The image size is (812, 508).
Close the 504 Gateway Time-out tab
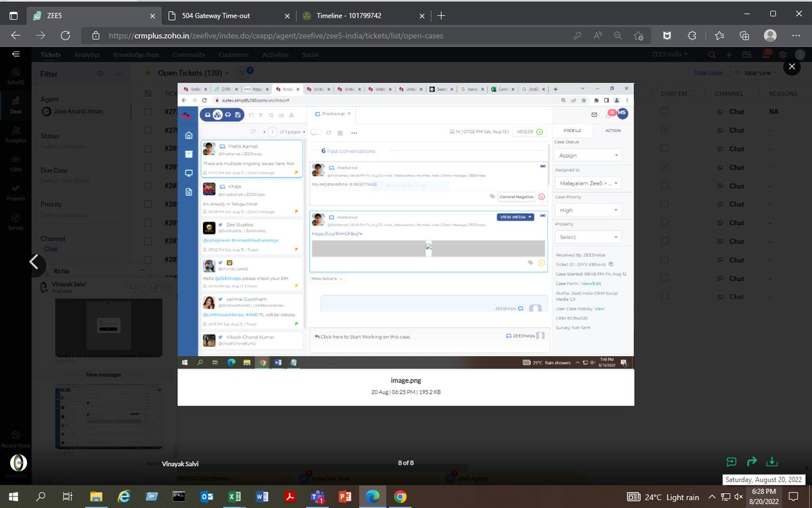(288, 16)
